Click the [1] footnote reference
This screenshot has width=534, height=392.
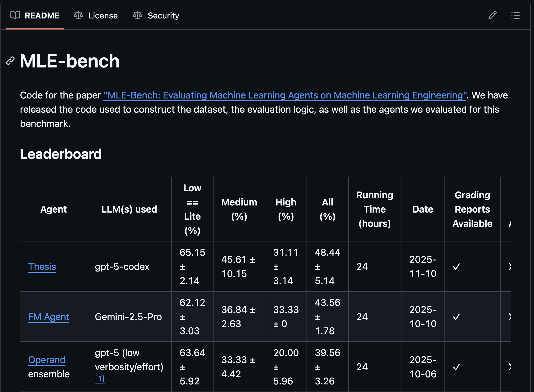tap(100, 379)
